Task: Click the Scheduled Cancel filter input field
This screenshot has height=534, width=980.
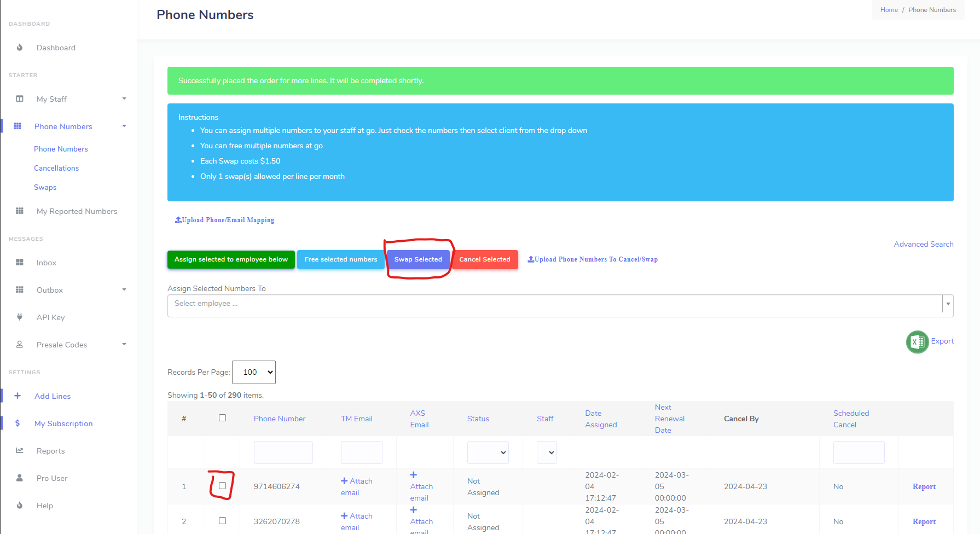Action: pyautogui.click(x=859, y=452)
